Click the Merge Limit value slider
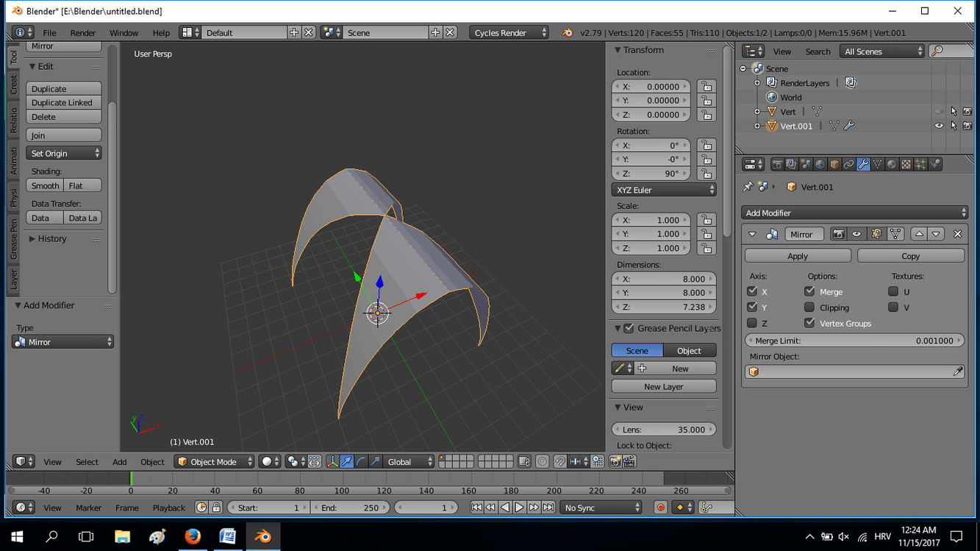Viewport: 980px width, 551px height. point(854,341)
